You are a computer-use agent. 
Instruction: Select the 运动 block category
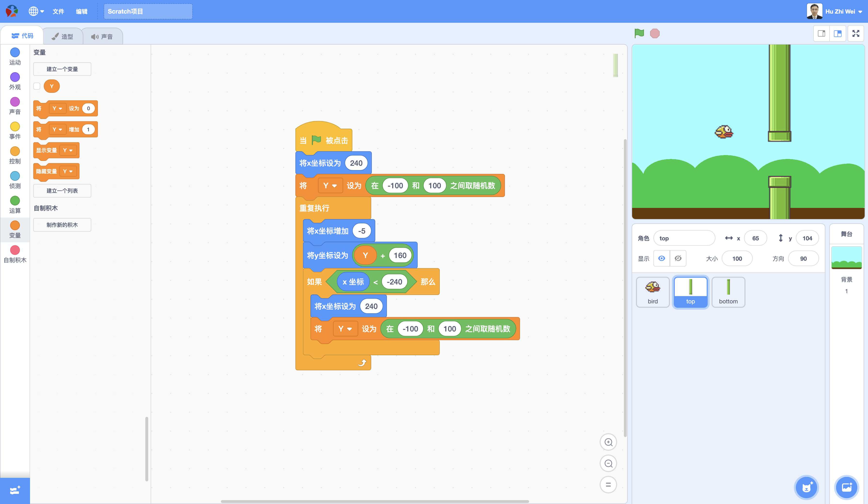click(x=15, y=56)
